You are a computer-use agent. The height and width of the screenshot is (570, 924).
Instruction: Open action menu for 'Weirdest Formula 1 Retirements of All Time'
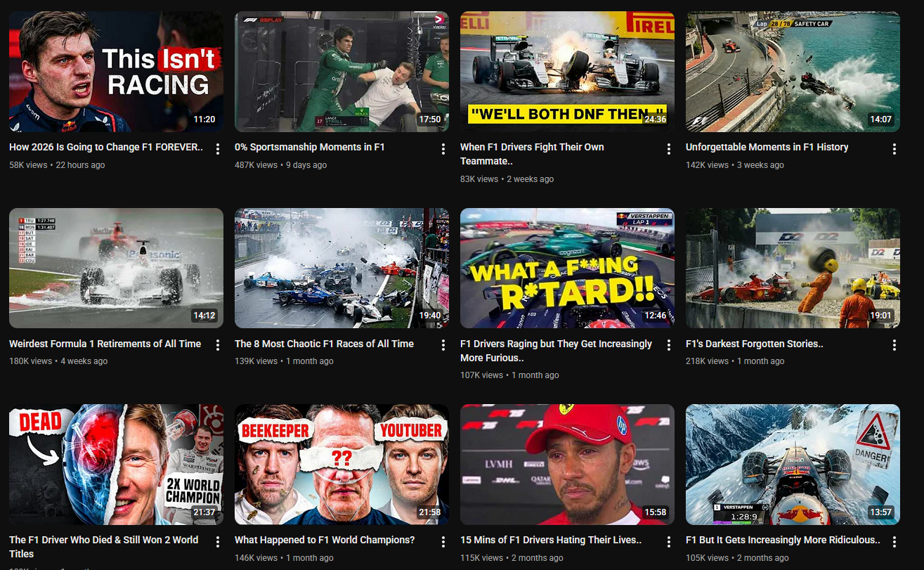tap(218, 345)
